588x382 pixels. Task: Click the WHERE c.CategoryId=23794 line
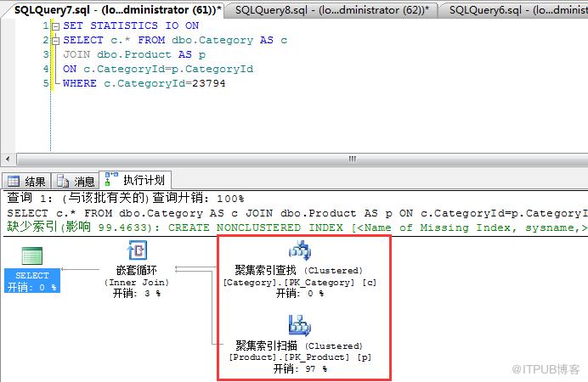tap(144, 83)
